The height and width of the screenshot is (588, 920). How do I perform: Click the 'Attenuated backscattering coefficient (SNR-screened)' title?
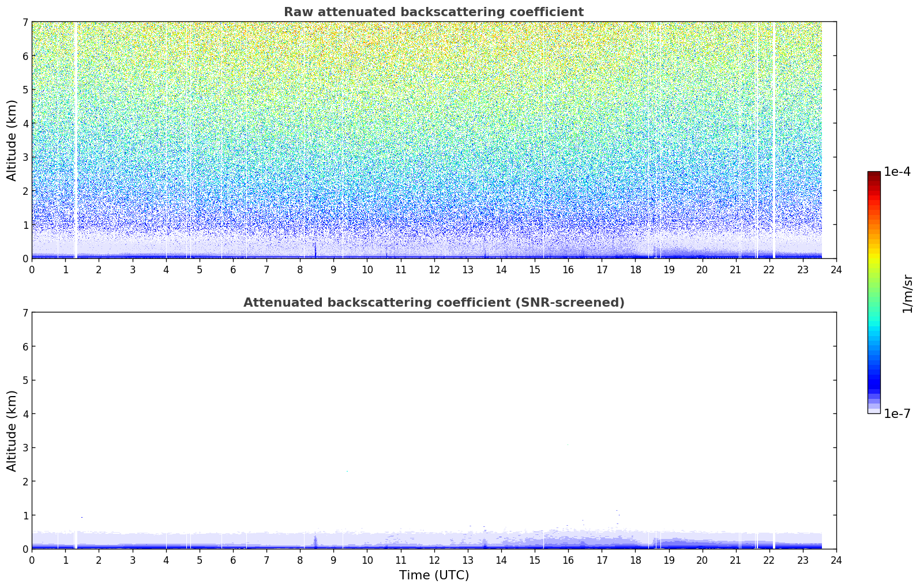click(434, 303)
